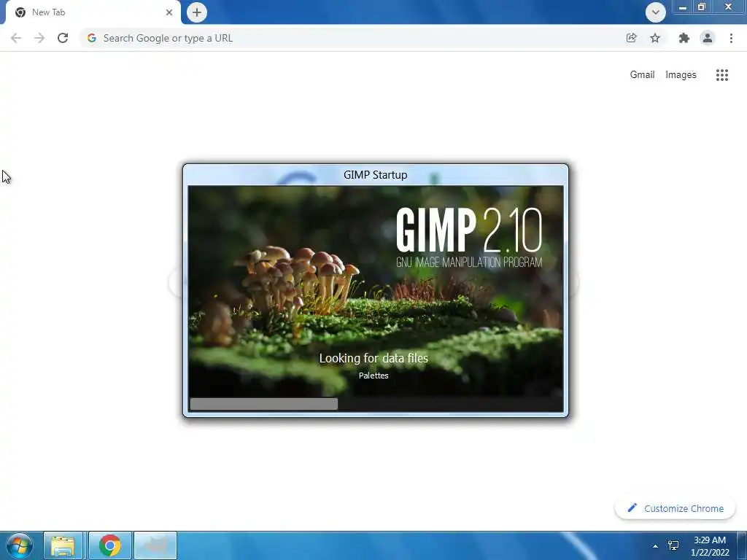Open File Explorer from the taskbar
747x560 pixels.
point(63,545)
